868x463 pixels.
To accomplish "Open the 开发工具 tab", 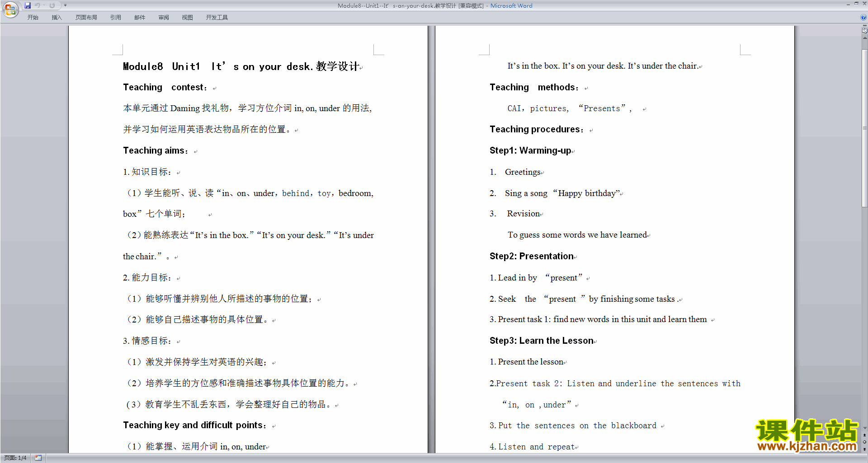I will tap(217, 18).
